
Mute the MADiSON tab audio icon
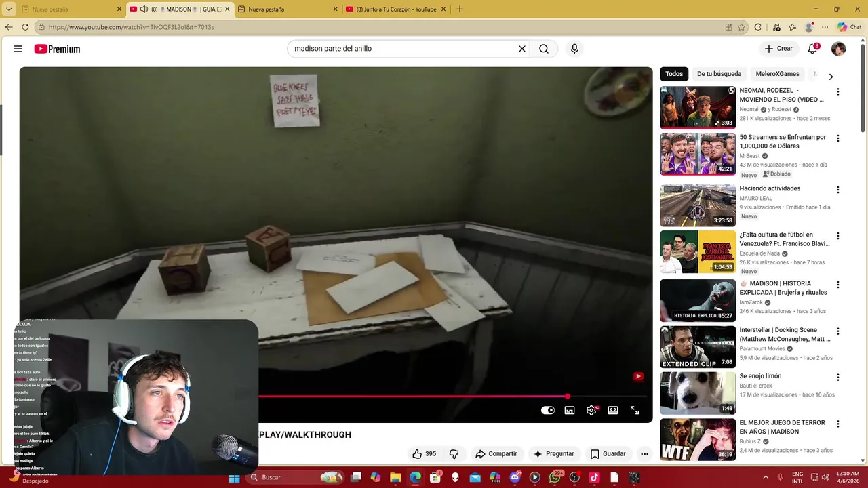(144, 9)
